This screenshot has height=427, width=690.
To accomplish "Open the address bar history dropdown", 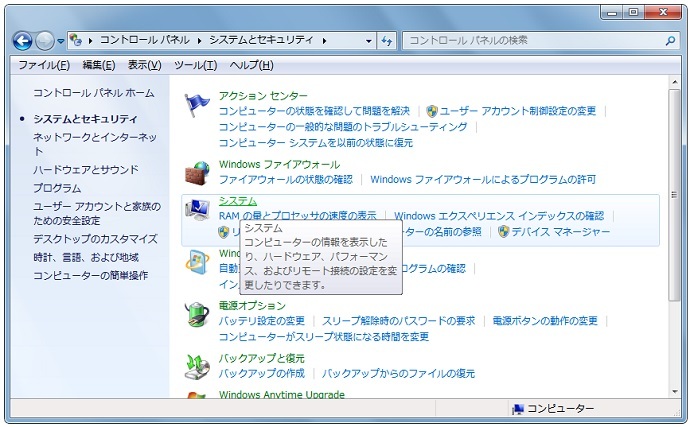I will [369, 41].
